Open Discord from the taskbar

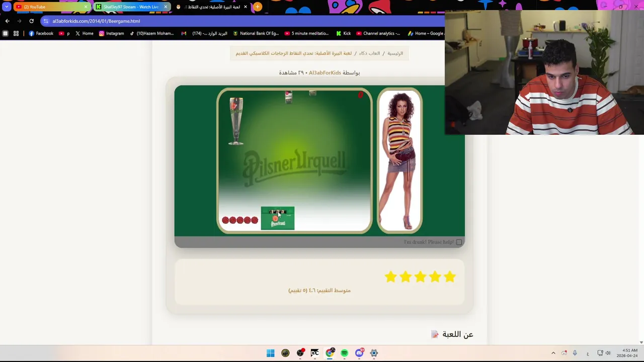click(359, 353)
